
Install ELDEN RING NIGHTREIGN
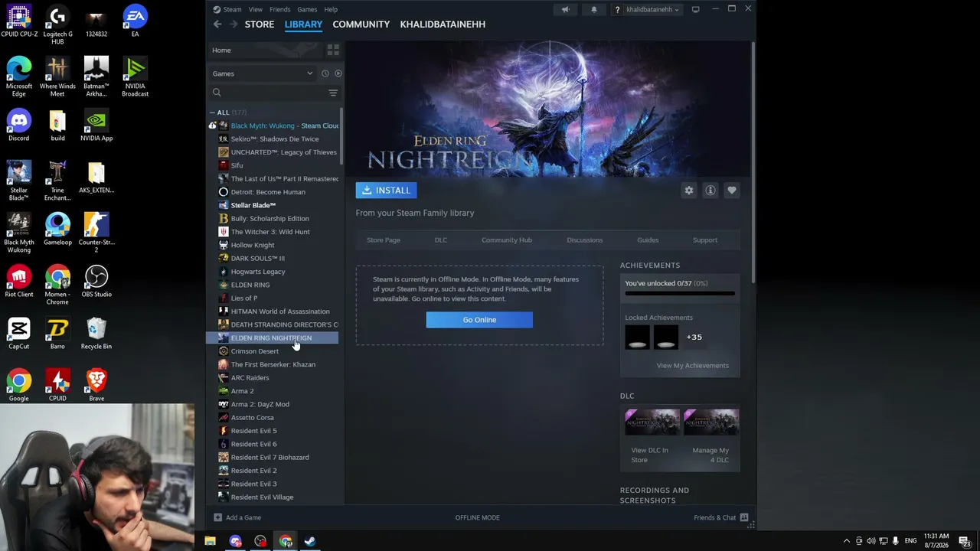tap(387, 191)
